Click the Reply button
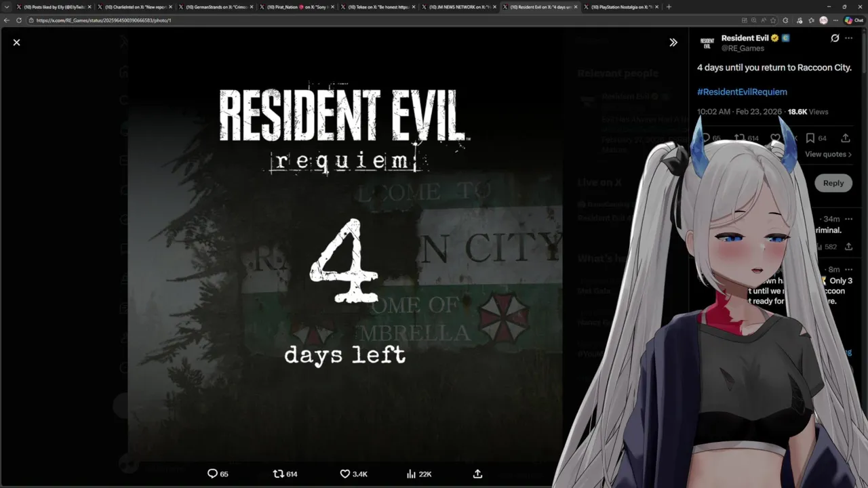The image size is (868, 488). pyautogui.click(x=833, y=183)
